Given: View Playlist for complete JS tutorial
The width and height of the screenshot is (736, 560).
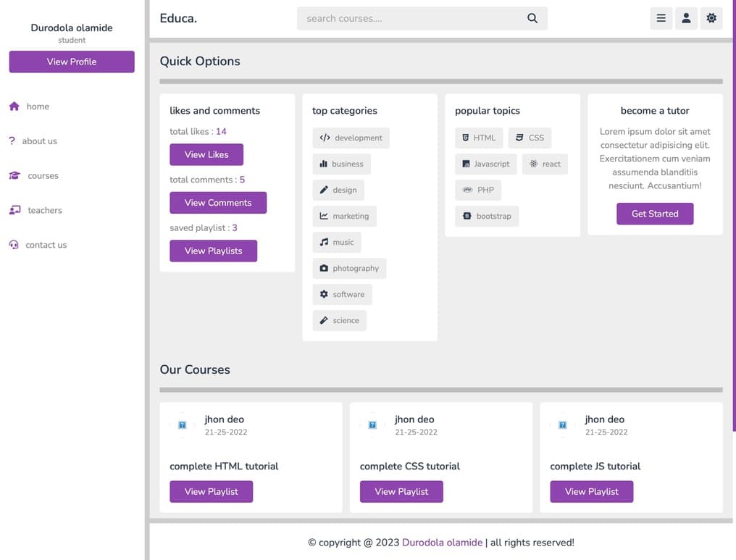Looking at the screenshot, I should [x=591, y=491].
